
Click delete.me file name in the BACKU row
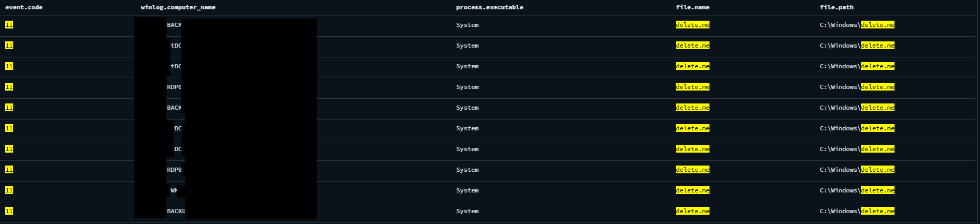coord(692,211)
